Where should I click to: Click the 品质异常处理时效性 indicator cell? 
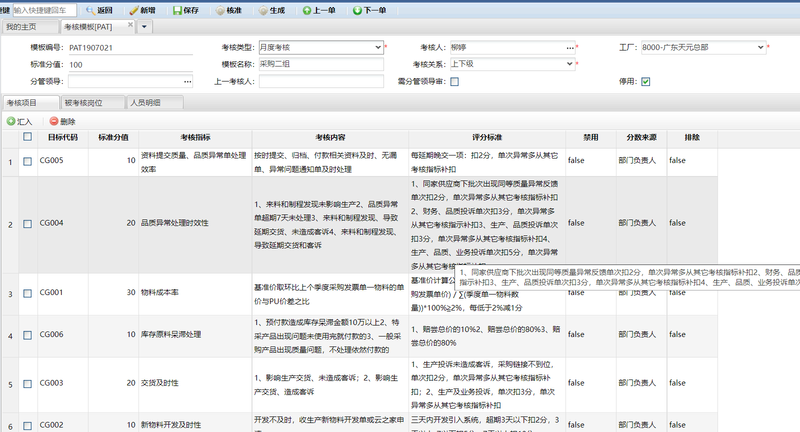tap(195, 223)
